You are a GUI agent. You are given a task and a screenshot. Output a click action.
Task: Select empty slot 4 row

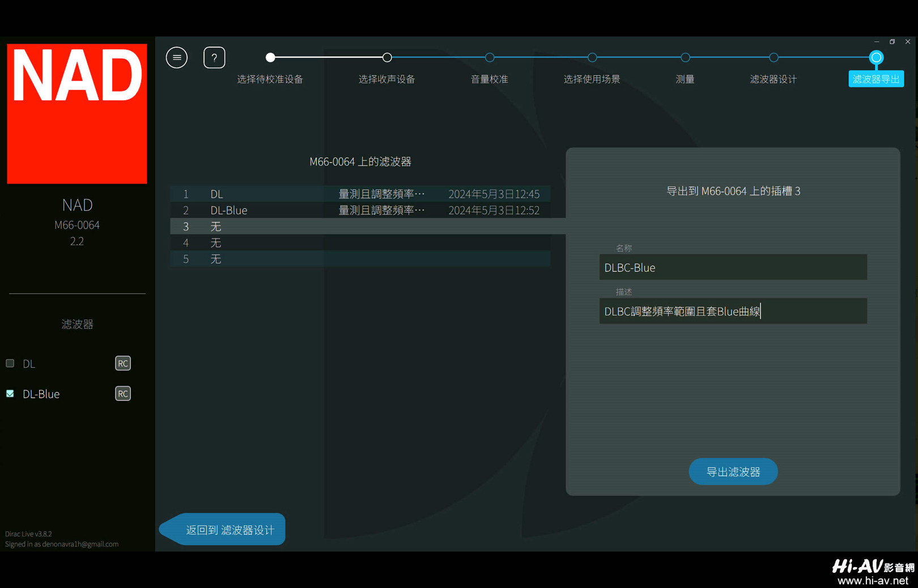click(x=360, y=242)
